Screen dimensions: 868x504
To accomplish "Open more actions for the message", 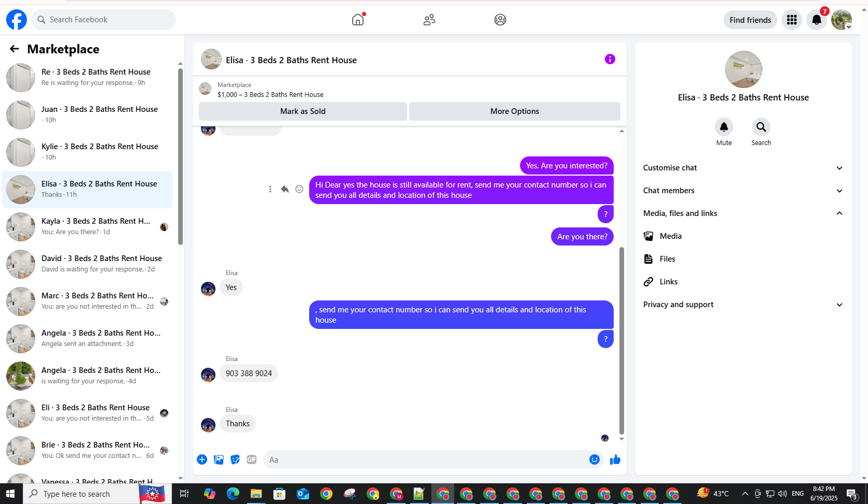I will click(x=270, y=189).
